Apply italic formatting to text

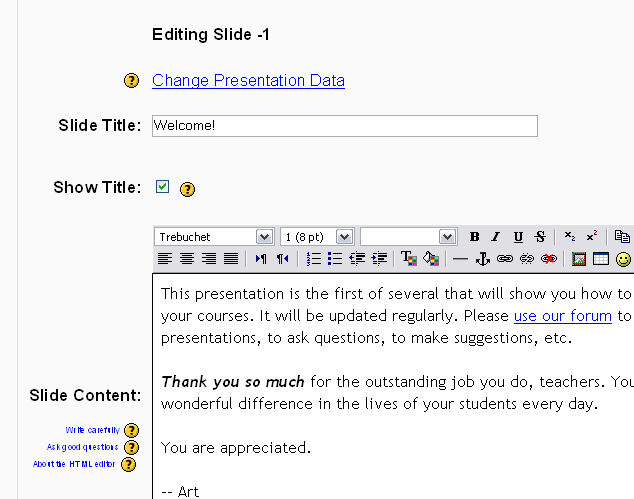(495, 237)
